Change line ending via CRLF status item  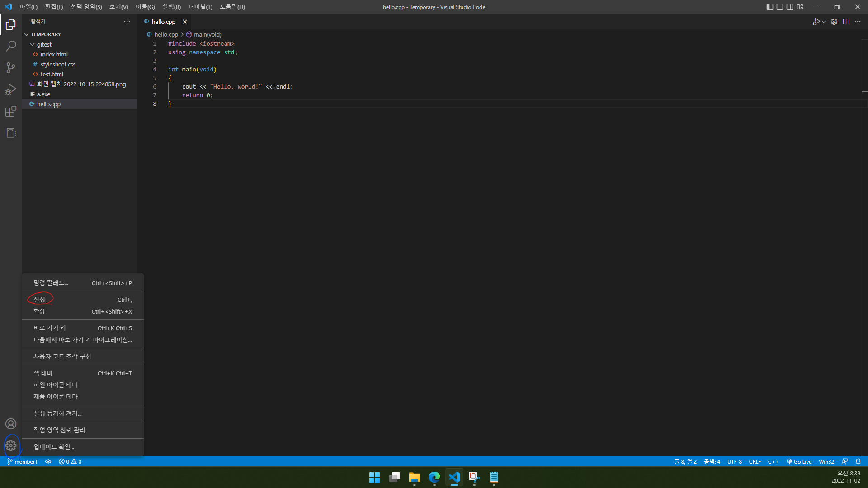[755, 461]
